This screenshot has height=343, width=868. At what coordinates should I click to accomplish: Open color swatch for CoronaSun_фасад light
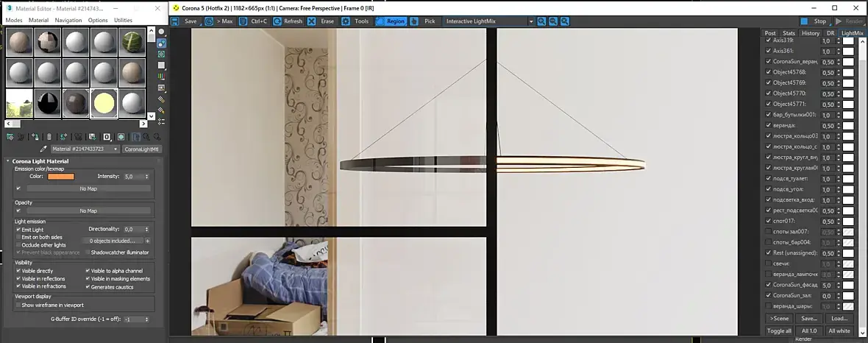848,285
